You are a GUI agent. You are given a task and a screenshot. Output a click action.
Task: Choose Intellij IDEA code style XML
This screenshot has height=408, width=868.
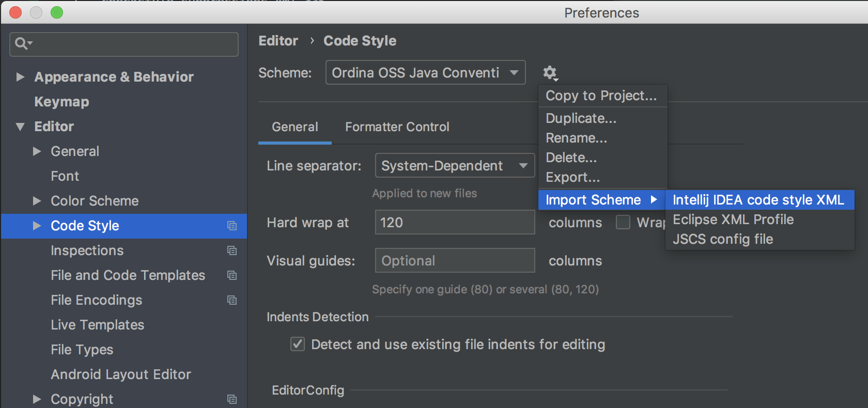[758, 200]
